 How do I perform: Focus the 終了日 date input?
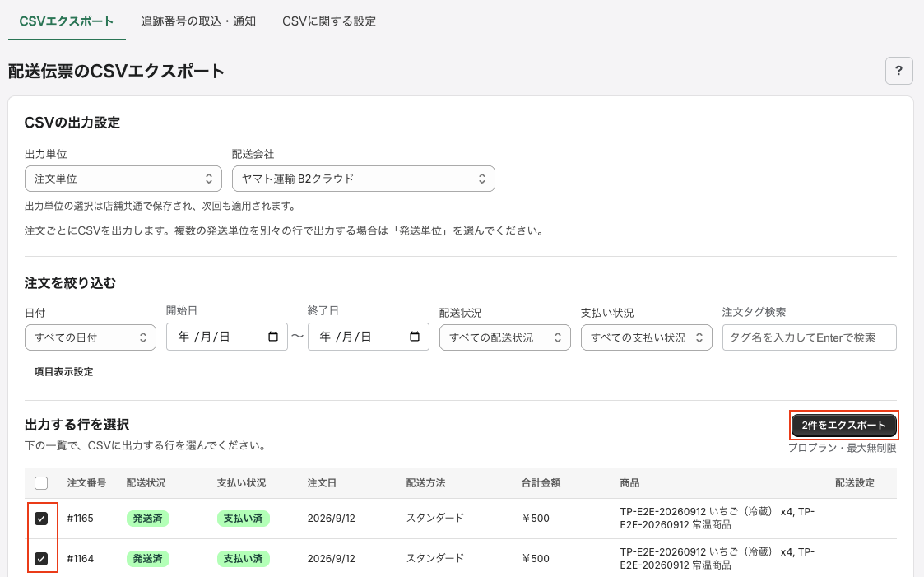coord(369,337)
